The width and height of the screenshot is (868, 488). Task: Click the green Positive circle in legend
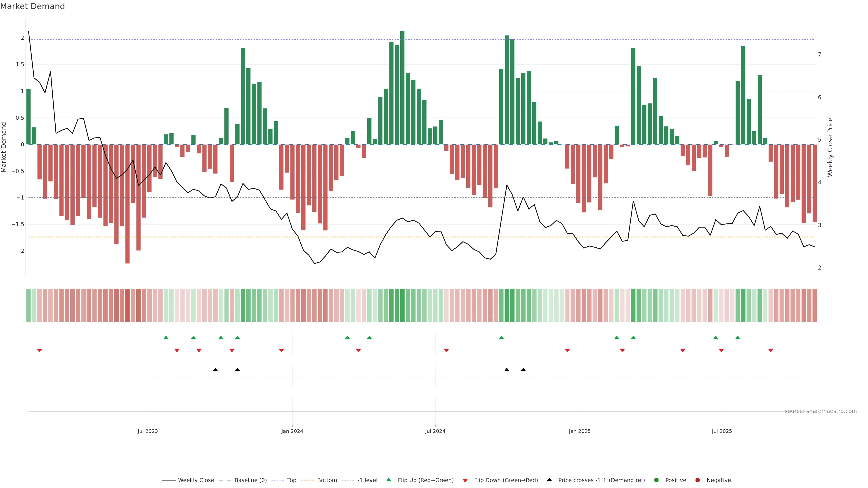tap(656, 480)
